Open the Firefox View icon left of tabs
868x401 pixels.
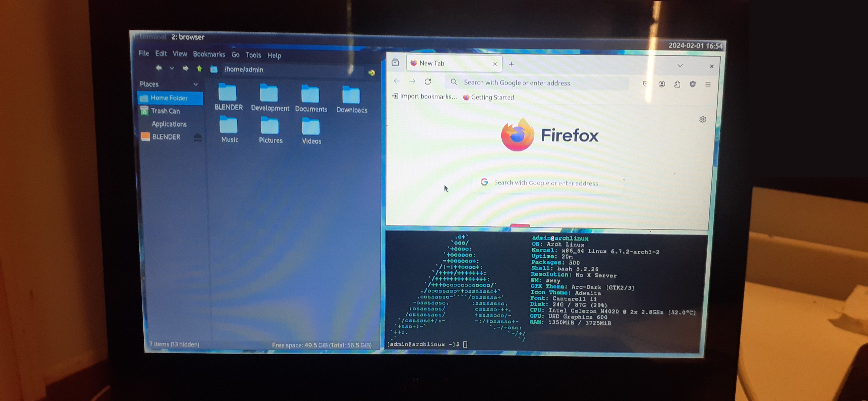[x=395, y=62]
